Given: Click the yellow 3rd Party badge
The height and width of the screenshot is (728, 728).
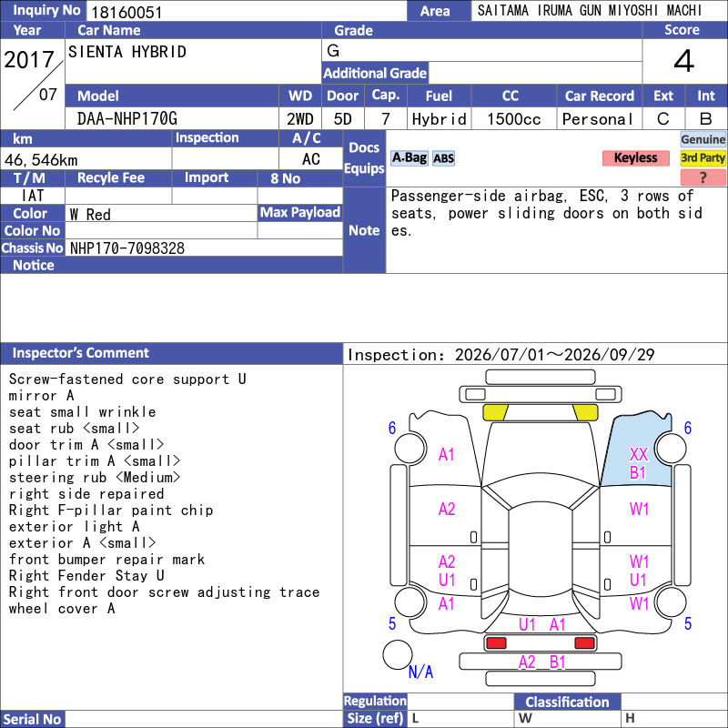Looking at the screenshot, I should [703, 158].
